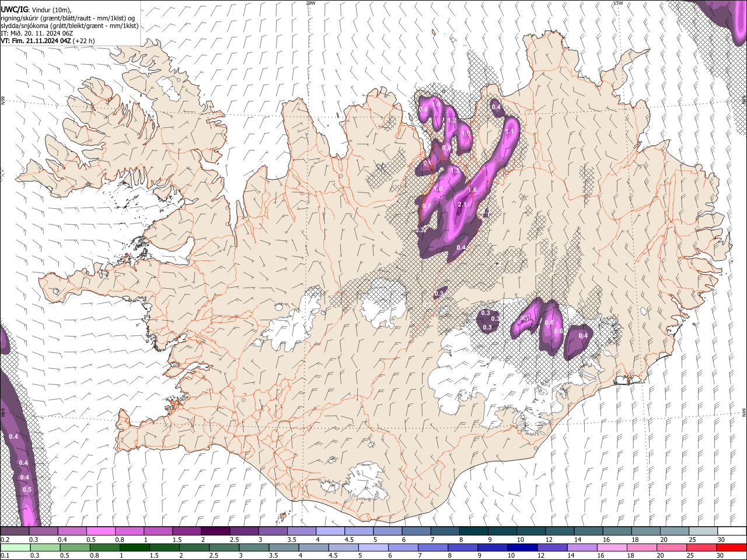Click the 0.3 swatch in the lower green legend row
The height and width of the screenshot is (560, 747).
(x=44, y=547)
